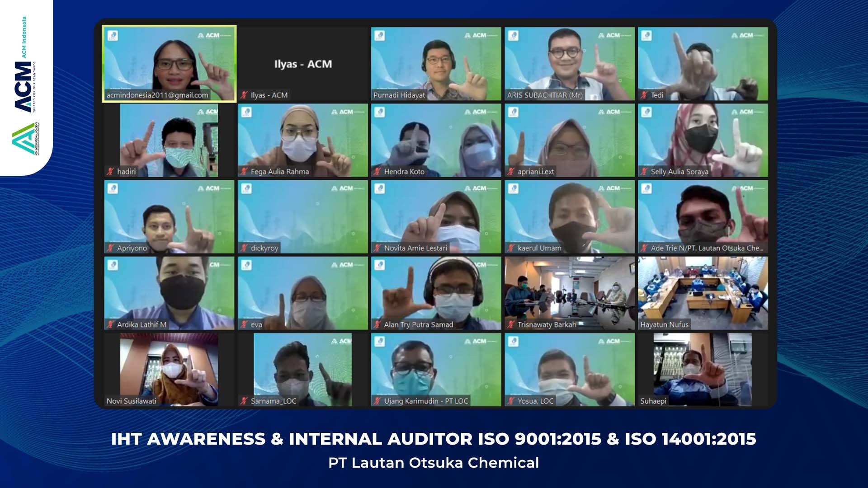Select the acmindonesia2011@gmail.com video tile

169,63
